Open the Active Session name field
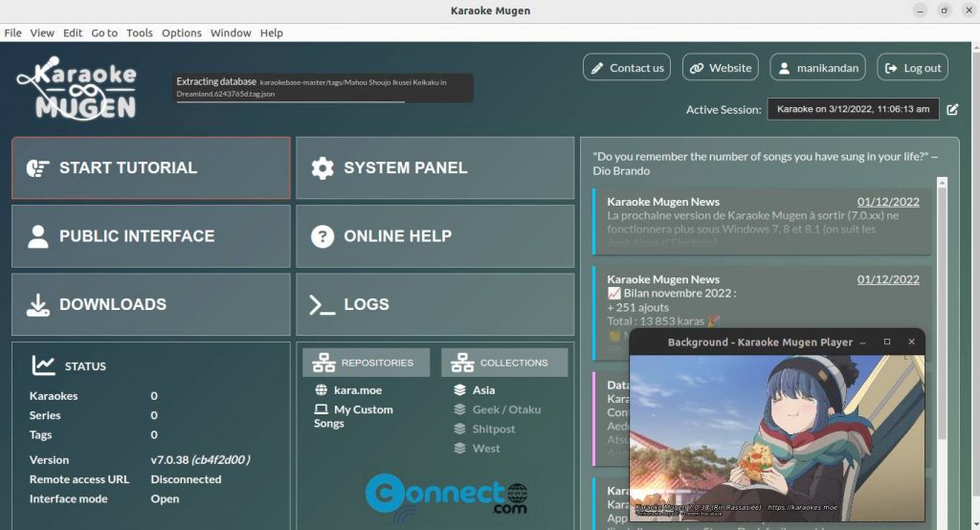This screenshot has height=530, width=980. (x=853, y=109)
